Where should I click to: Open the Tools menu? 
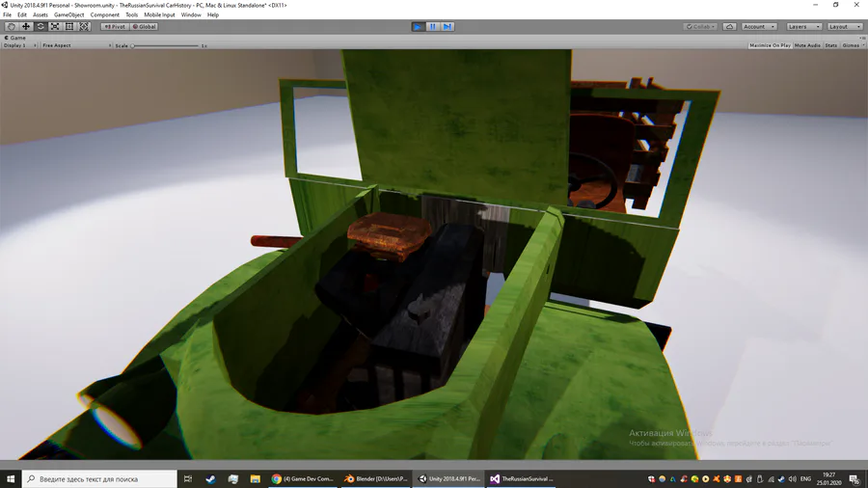point(132,14)
